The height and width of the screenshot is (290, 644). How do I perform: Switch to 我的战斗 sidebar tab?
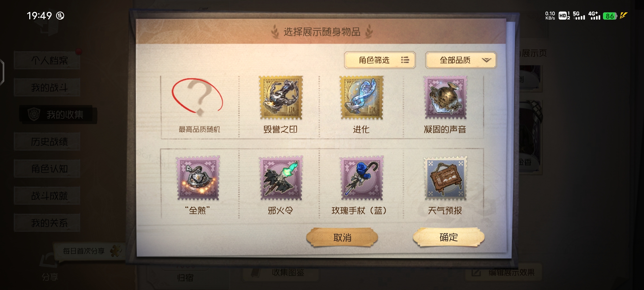[x=47, y=88]
